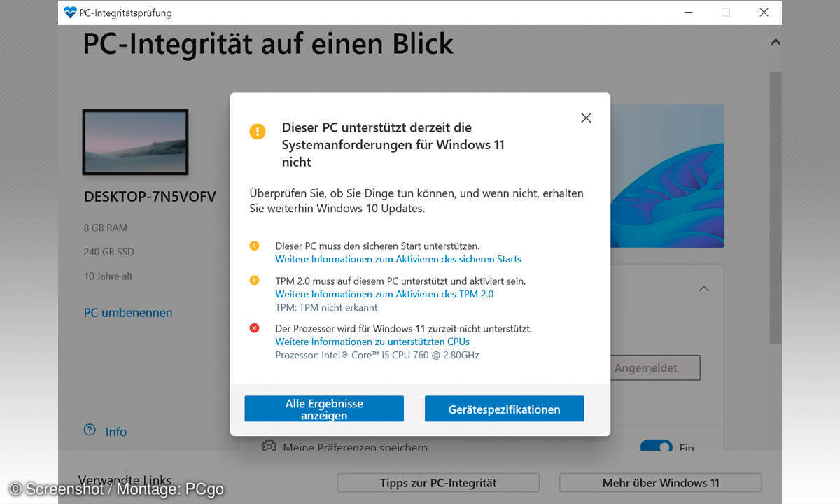Click the PC-Integritätsprüfung heart icon in title bar
The height and width of the screenshot is (504, 840).
(x=70, y=13)
